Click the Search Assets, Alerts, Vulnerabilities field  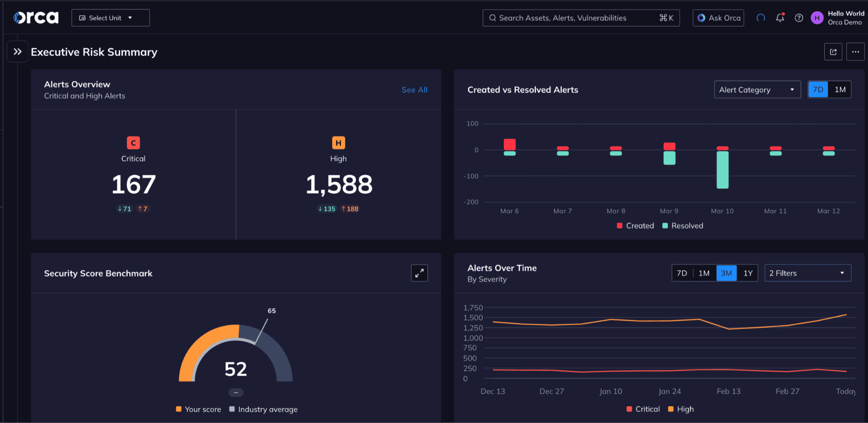581,18
